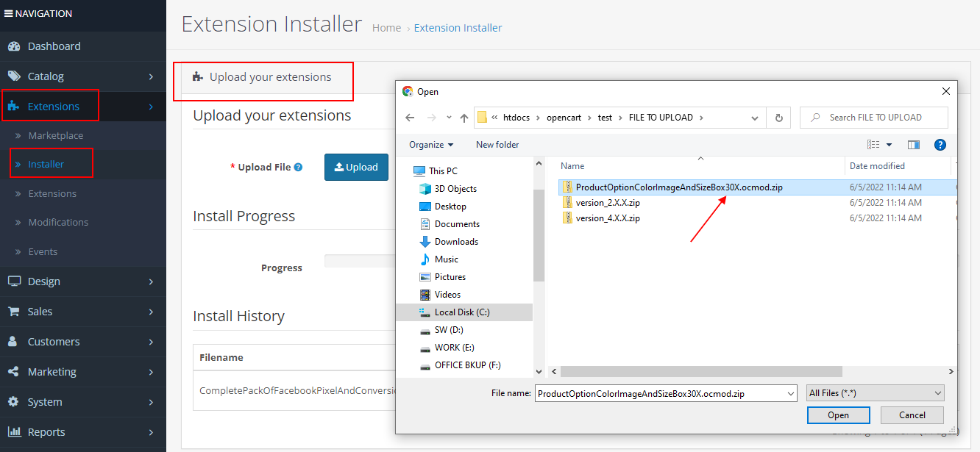The height and width of the screenshot is (452, 980).
Task: Click the dialog's blue help icon
Action: [940, 145]
